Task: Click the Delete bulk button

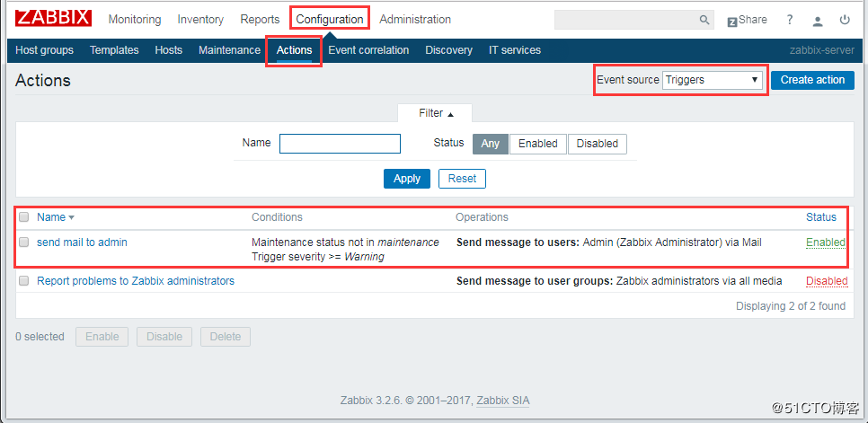Action: tap(226, 337)
